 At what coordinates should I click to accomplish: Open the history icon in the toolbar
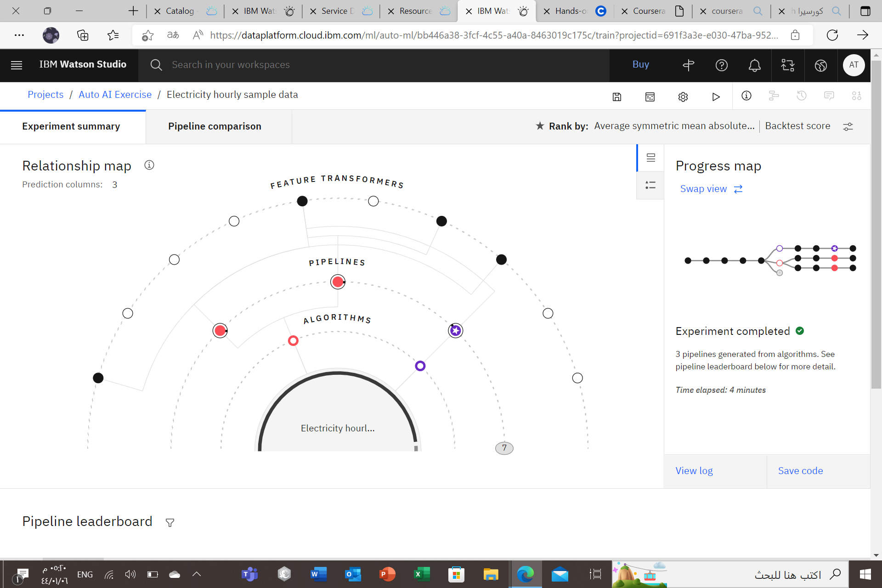pyautogui.click(x=802, y=96)
